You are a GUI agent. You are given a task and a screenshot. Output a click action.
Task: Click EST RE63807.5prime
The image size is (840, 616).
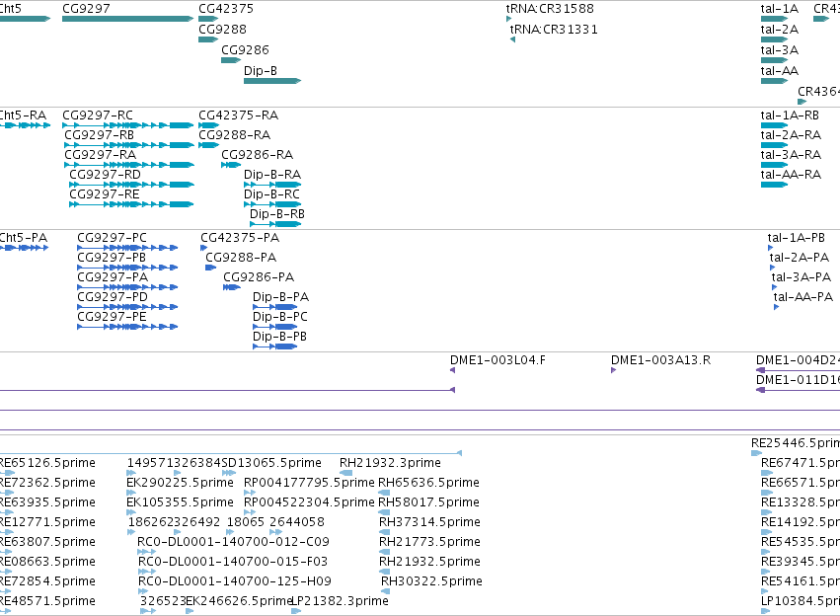point(7,552)
